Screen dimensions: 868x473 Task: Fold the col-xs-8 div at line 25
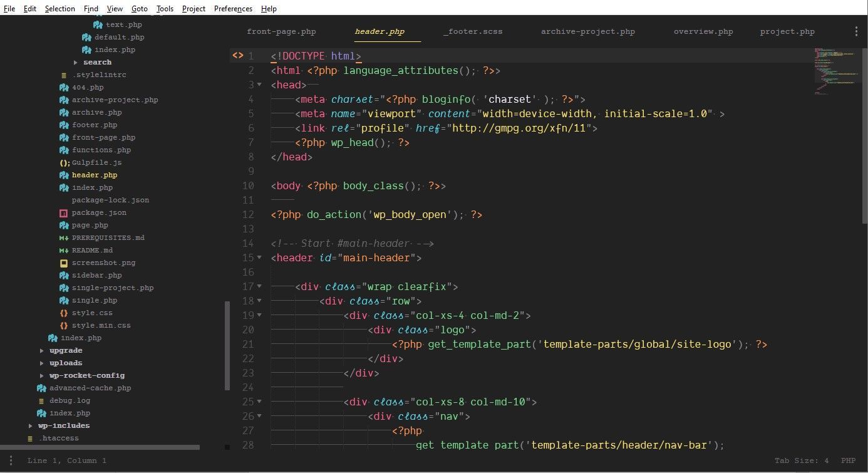click(x=259, y=402)
